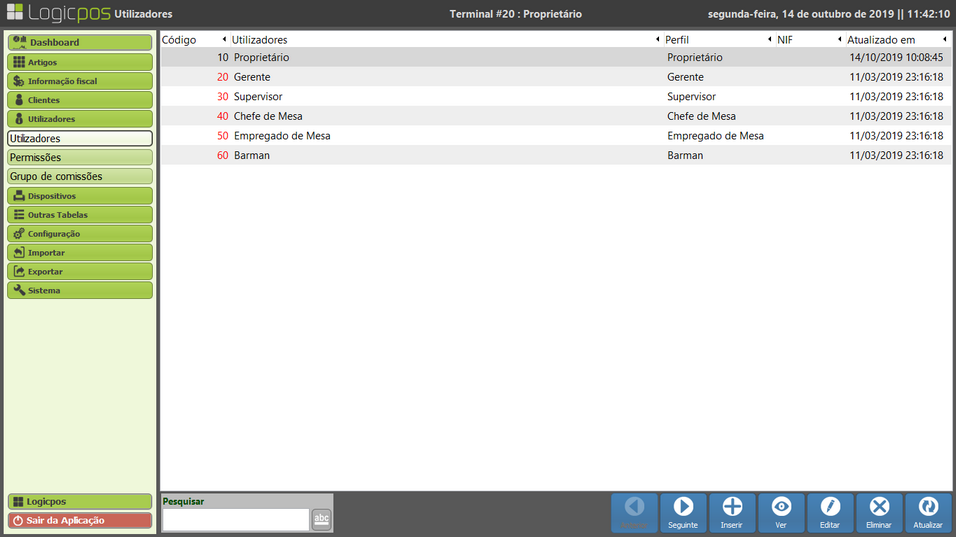Click the Sair da Aplicação power button

pyautogui.click(x=80, y=520)
